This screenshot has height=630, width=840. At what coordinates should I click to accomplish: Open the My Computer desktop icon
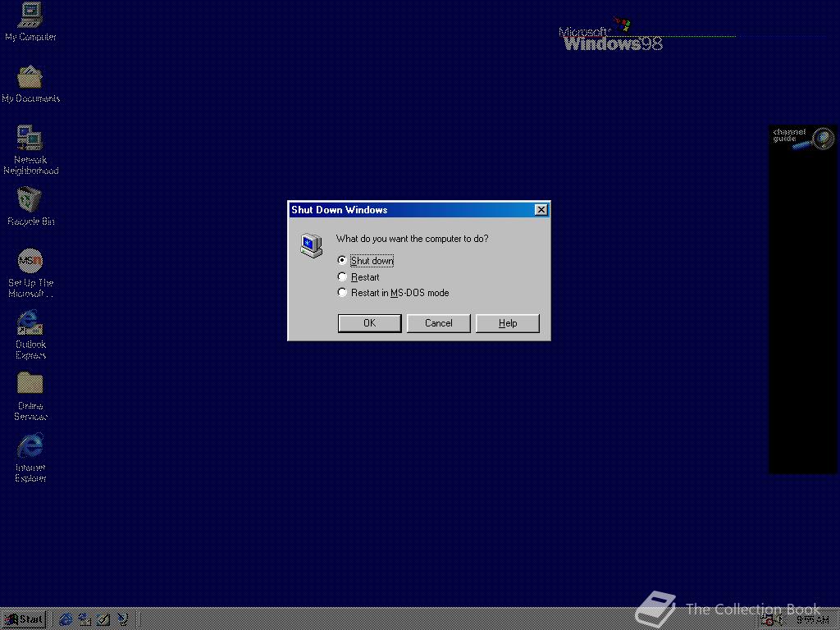pyautogui.click(x=30, y=21)
